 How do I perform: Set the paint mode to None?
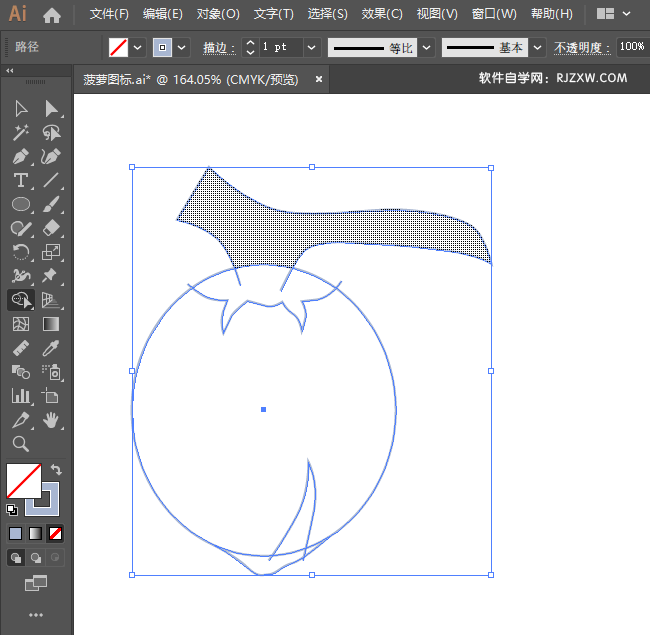click(x=56, y=533)
